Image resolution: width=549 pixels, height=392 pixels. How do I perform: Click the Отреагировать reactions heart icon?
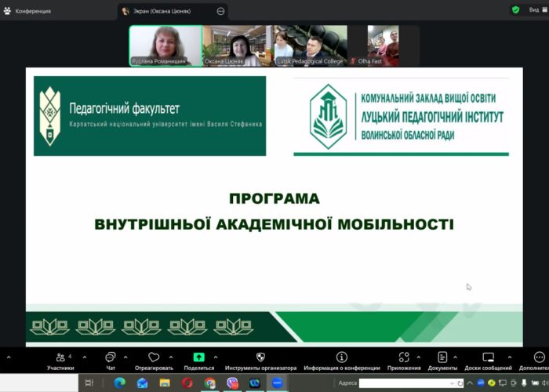[x=154, y=358]
